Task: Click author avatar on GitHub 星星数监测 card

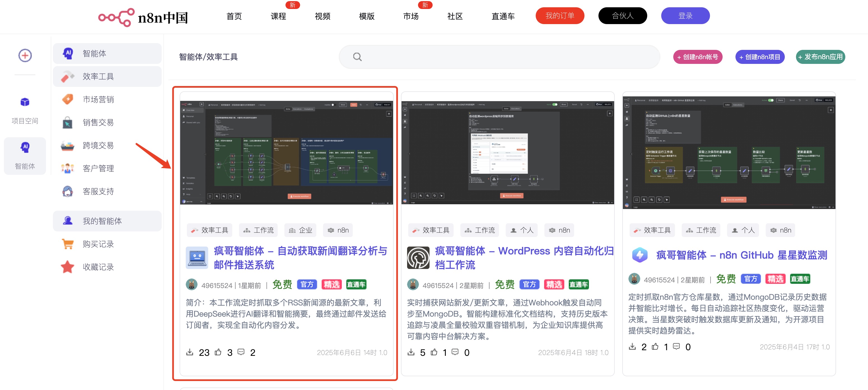Action: click(634, 279)
